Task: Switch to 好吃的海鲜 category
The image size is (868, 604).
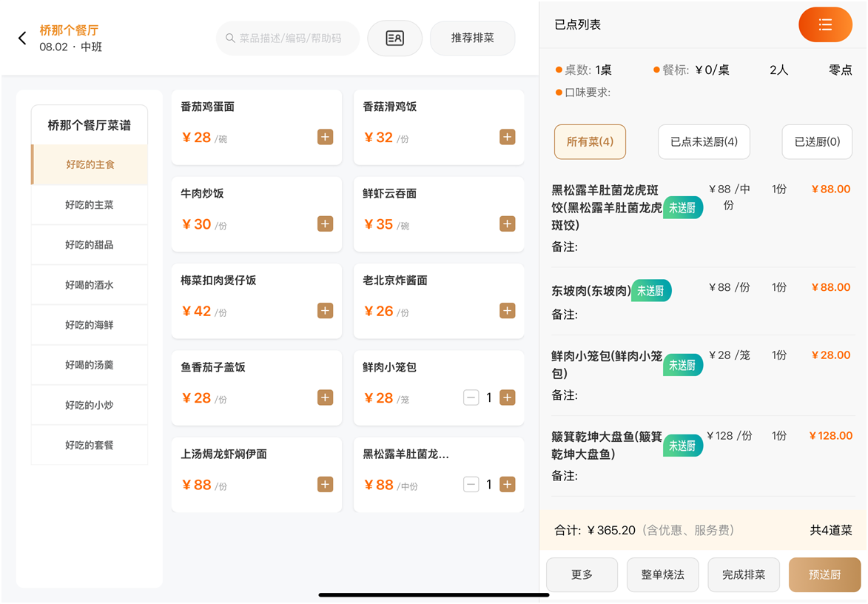Action: (90, 325)
